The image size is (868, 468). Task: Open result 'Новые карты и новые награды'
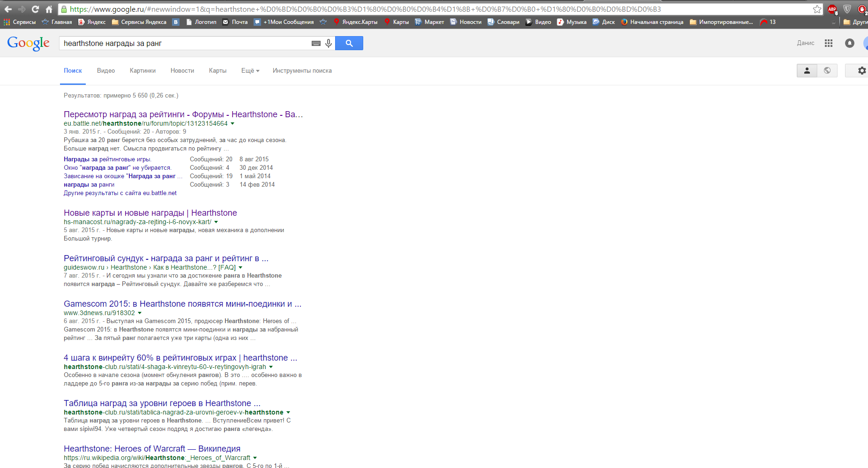coord(150,213)
